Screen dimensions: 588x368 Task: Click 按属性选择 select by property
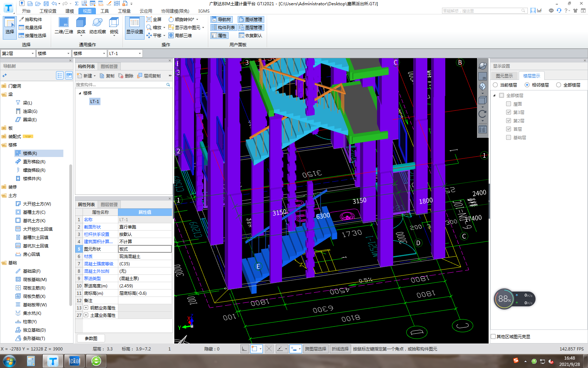(33, 35)
